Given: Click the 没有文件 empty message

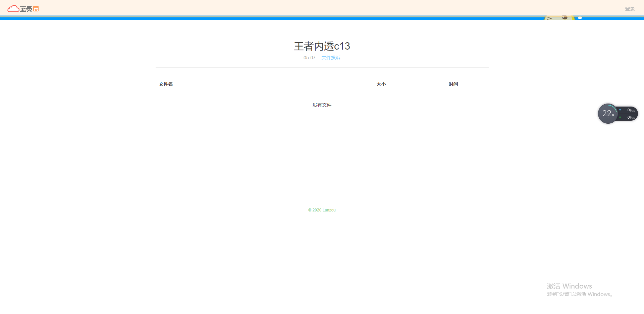Looking at the screenshot, I should point(322,105).
